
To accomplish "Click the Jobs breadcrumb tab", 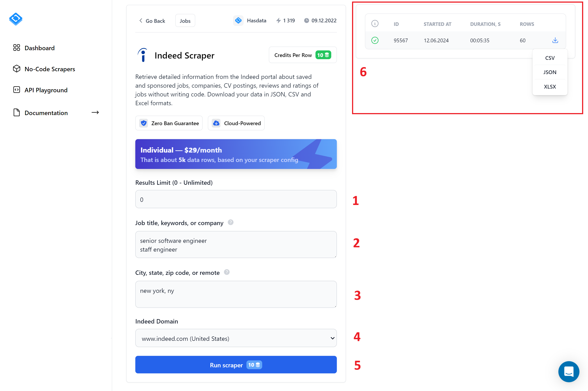I will pyautogui.click(x=184, y=21).
